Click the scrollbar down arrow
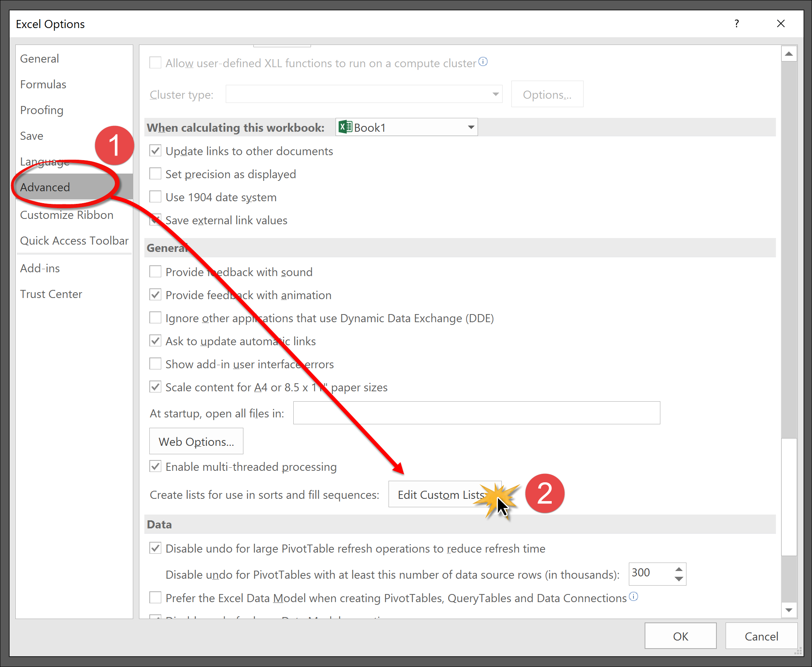 point(789,610)
